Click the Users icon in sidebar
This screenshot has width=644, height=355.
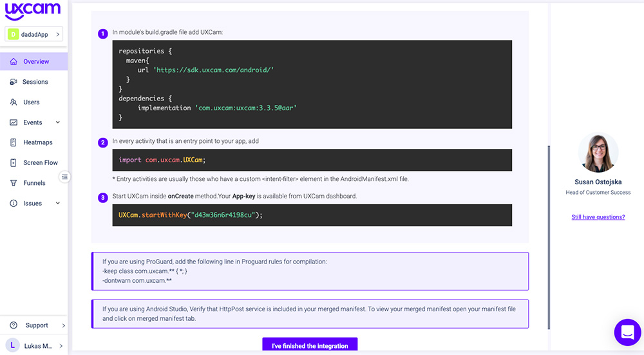(14, 102)
